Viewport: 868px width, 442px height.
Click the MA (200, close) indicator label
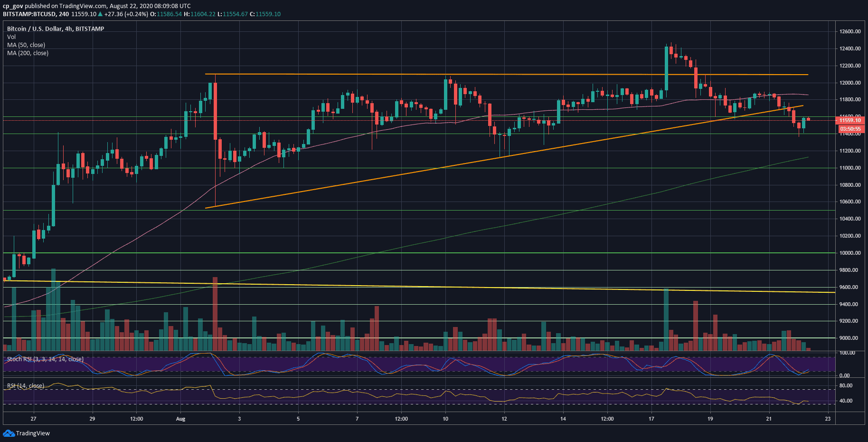tap(28, 53)
